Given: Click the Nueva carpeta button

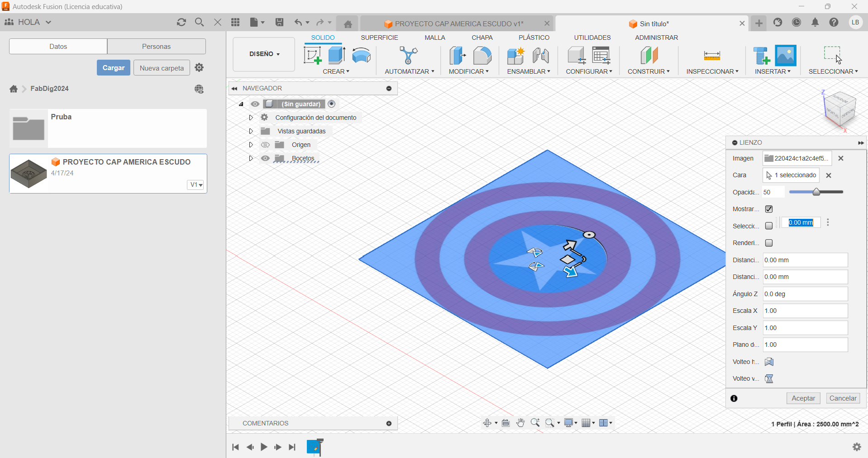Looking at the screenshot, I should (x=162, y=68).
